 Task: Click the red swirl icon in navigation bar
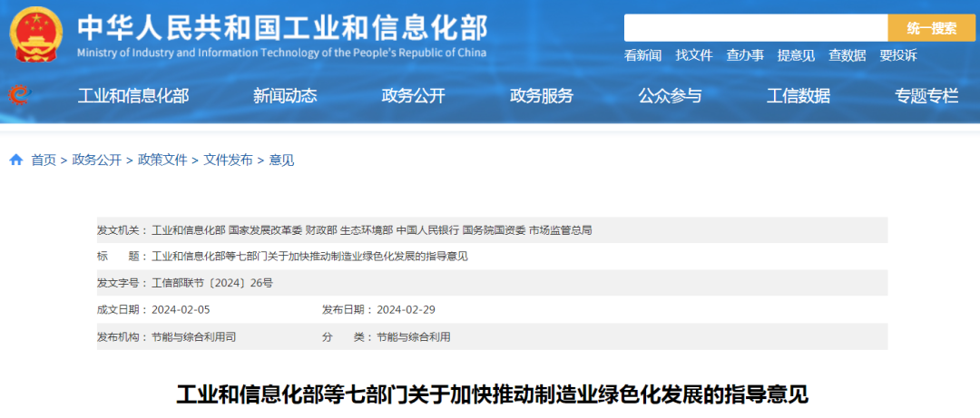pos(19,95)
